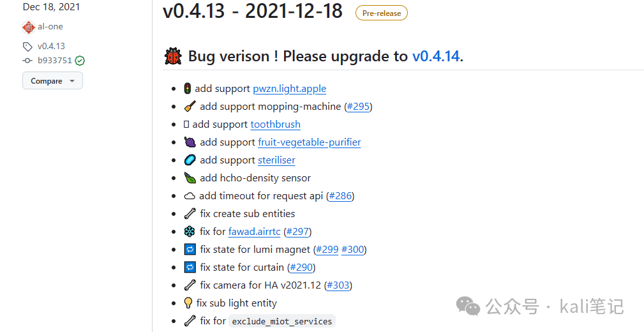The image size is (644, 332).
Task: Open issue #295 link
Action: point(358,107)
